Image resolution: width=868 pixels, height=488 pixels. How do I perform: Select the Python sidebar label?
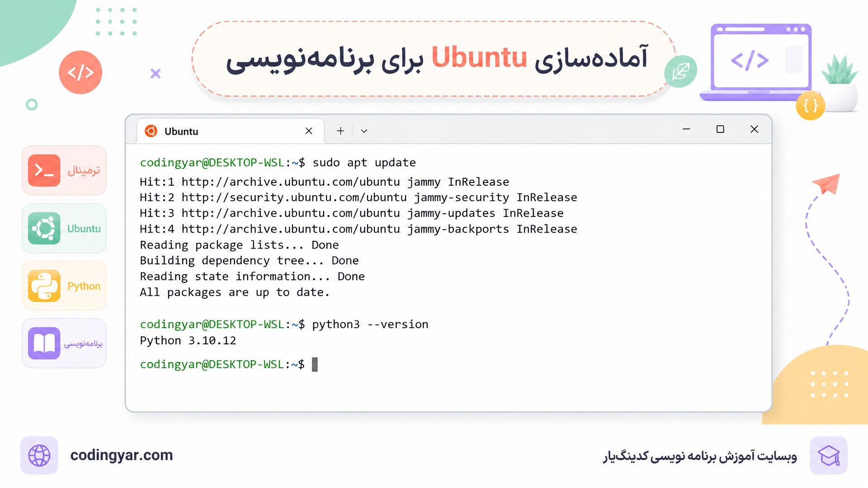coord(84,286)
